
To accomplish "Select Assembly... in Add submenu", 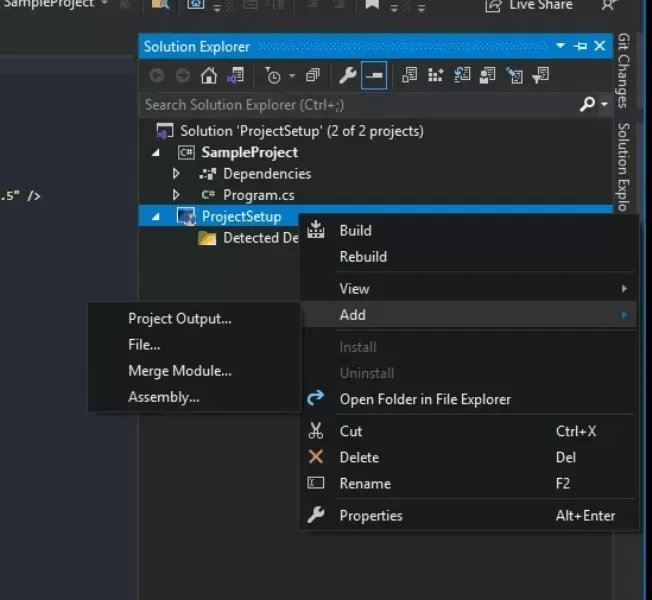I will (164, 397).
